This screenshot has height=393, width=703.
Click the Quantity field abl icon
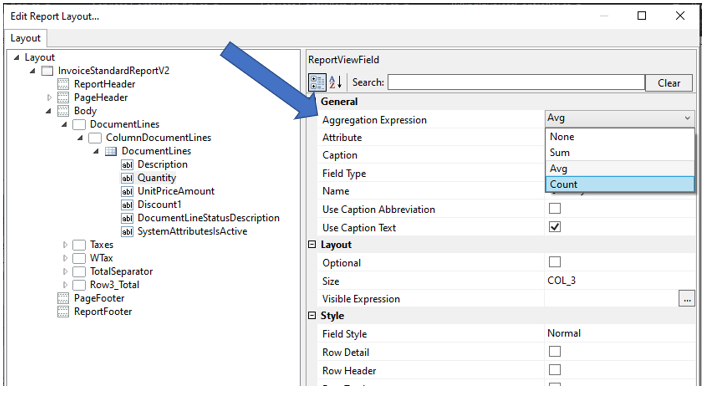click(x=127, y=178)
